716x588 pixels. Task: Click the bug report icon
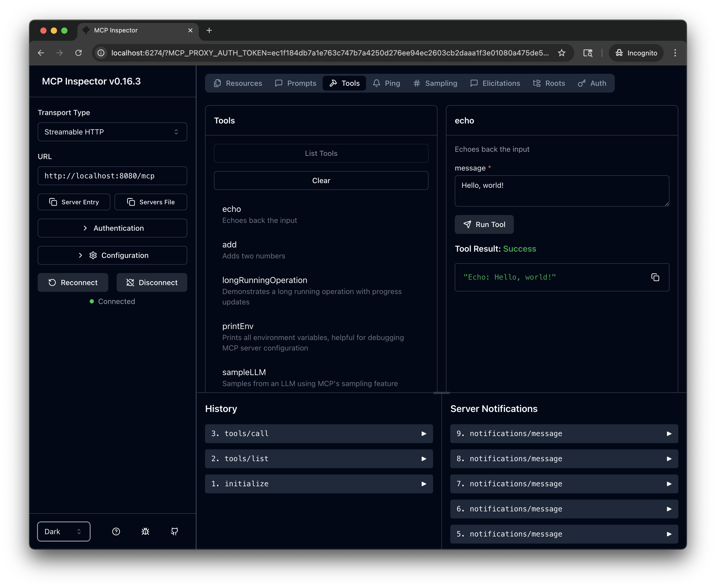click(145, 532)
